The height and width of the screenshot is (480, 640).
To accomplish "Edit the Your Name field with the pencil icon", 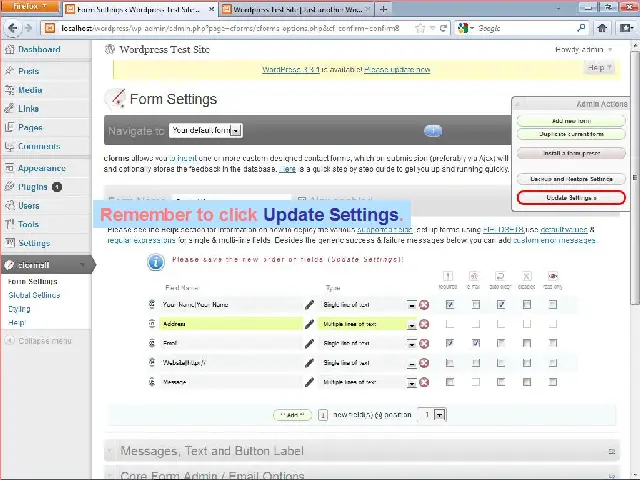I will click(x=309, y=304).
